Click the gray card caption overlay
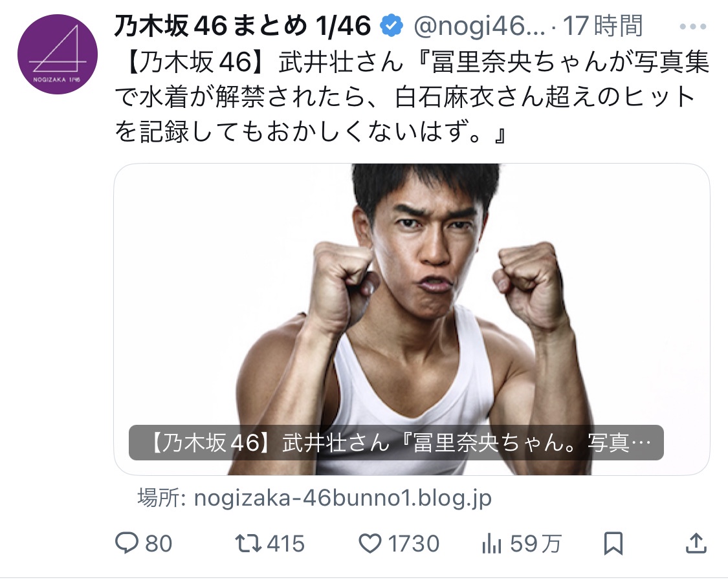The width and height of the screenshot is (728, 580). [x=396, y=443]
